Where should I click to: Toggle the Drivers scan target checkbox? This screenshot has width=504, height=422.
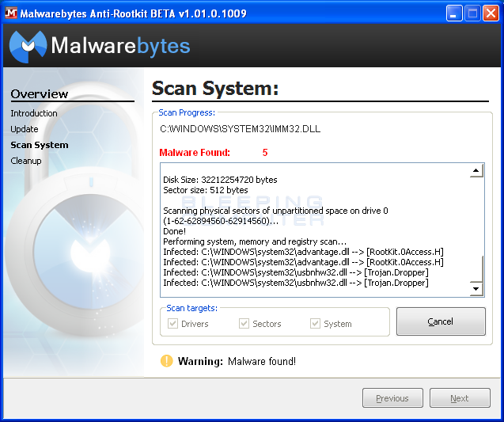coord(173,323)
